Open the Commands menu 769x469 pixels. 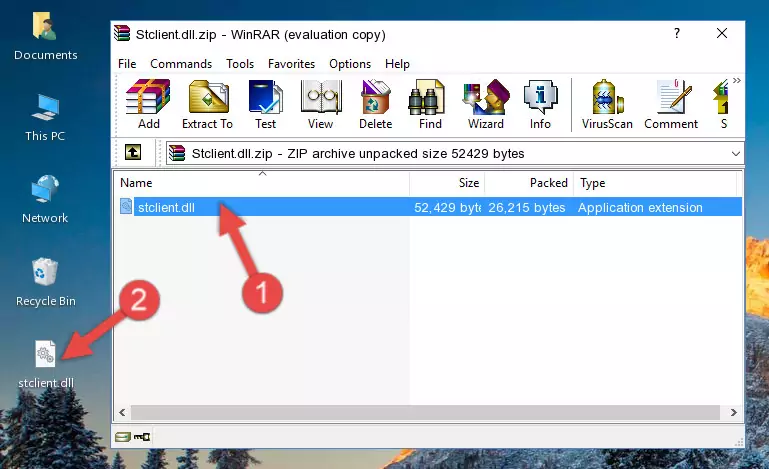(181, 64)
